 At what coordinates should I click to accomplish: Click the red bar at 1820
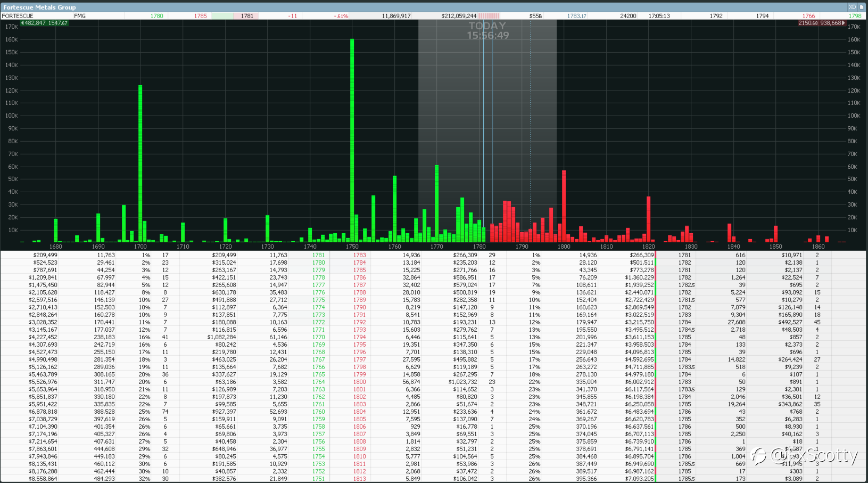648,219
